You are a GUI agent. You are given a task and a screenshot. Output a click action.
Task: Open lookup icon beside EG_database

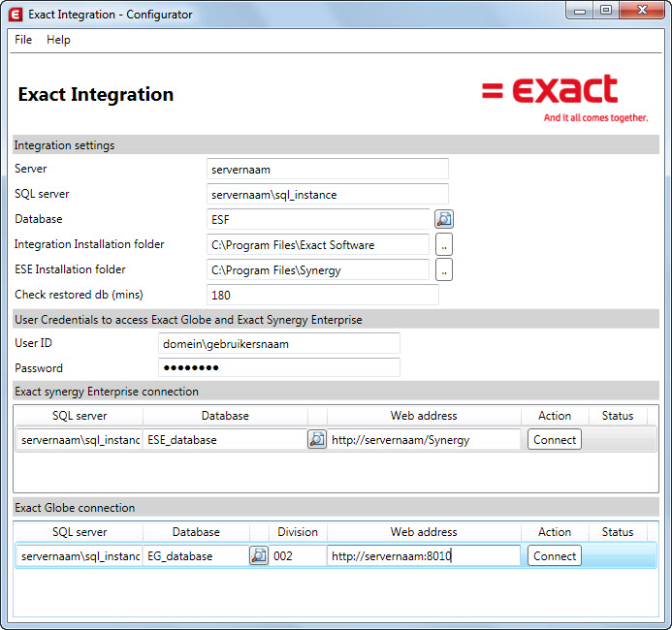pyautogui.click(x=259, y=555)
